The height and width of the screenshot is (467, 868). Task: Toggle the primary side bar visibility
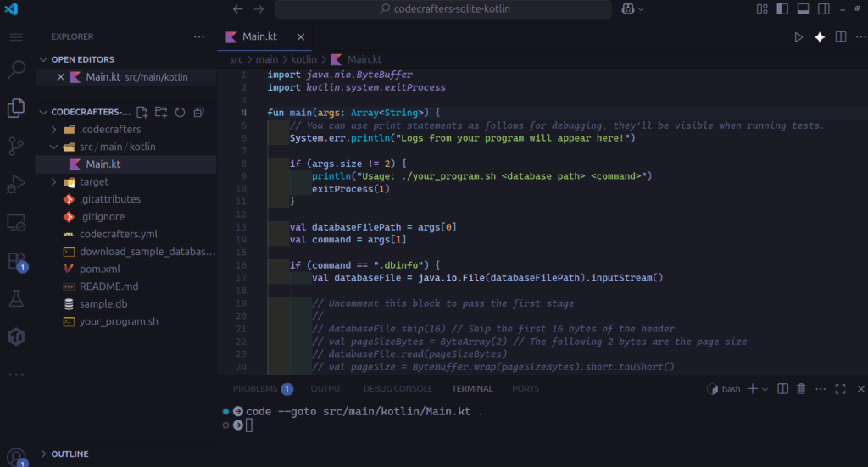[782, 8]
